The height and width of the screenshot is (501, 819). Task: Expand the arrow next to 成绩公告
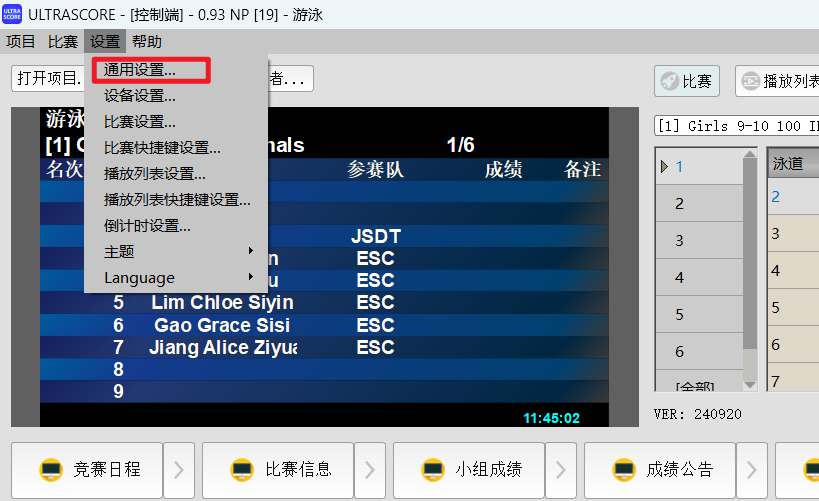(x=751, y=469)
